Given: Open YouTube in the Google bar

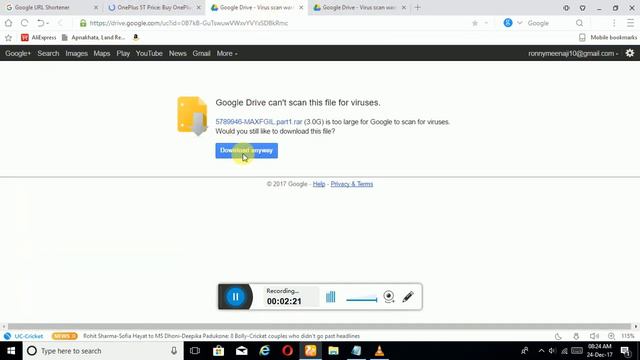Looking at the screenshot, I should [149, 53].
